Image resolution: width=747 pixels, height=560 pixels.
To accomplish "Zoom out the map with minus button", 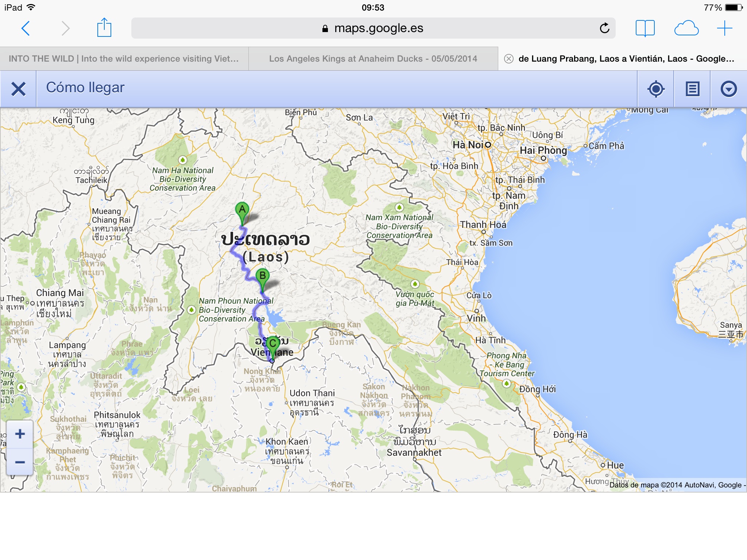I will click(20, 462).
